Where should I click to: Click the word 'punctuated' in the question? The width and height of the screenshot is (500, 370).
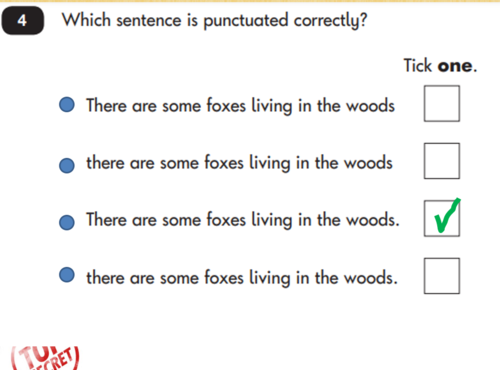pos(246,21)
